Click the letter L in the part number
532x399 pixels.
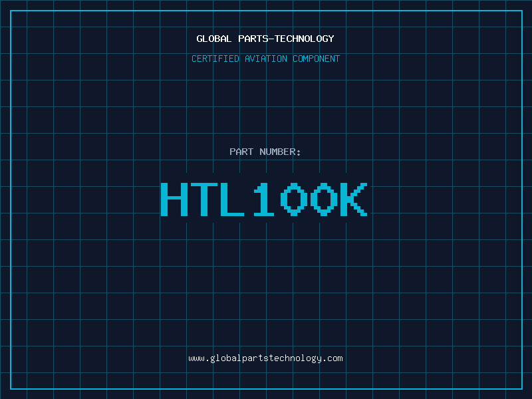pos(233,199)
